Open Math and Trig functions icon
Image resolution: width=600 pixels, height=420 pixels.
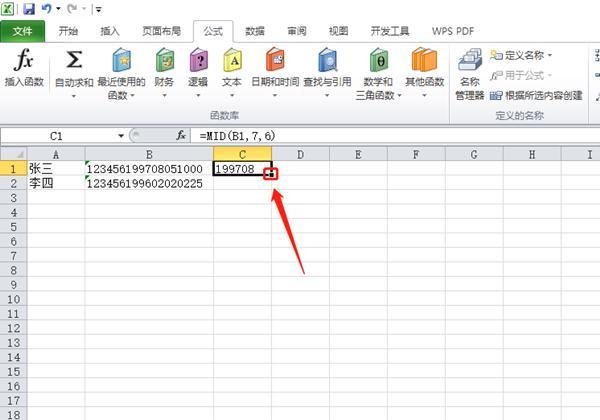tap(379, 60)
